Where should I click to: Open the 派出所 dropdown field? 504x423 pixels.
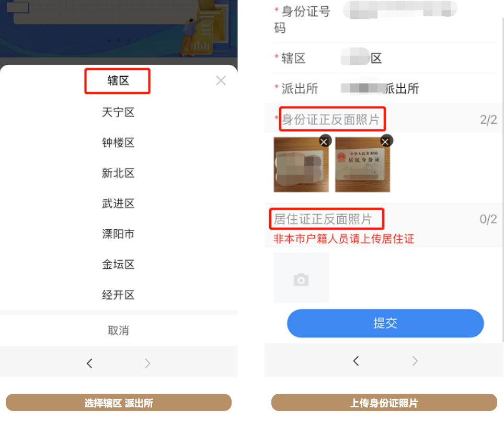pos(386,89)
